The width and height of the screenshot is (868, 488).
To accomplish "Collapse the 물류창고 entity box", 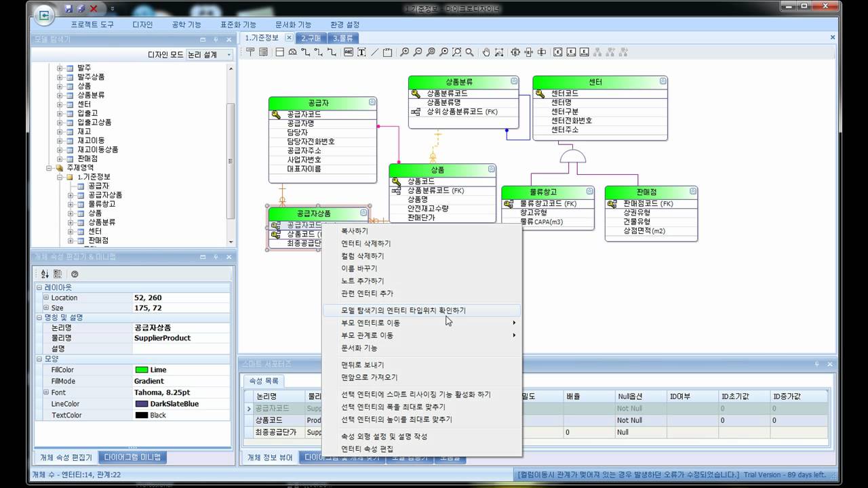I will pyautogui.click(x=589, y=192).
